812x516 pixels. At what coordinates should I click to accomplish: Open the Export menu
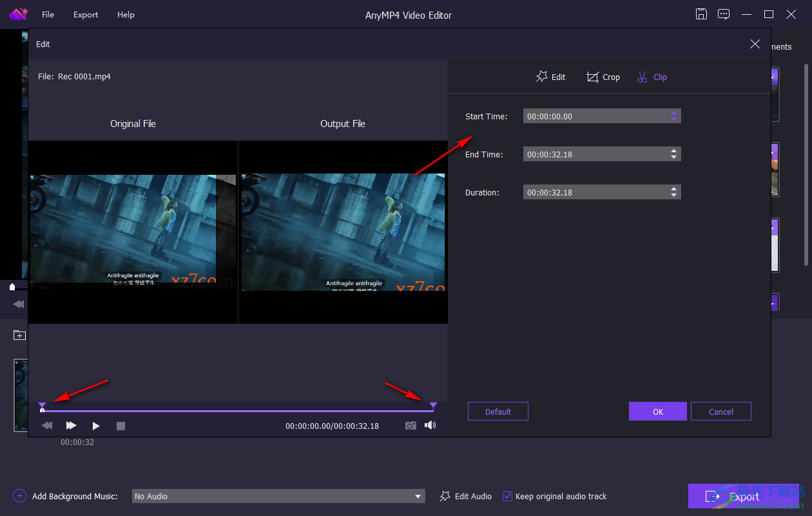point(86,15)
